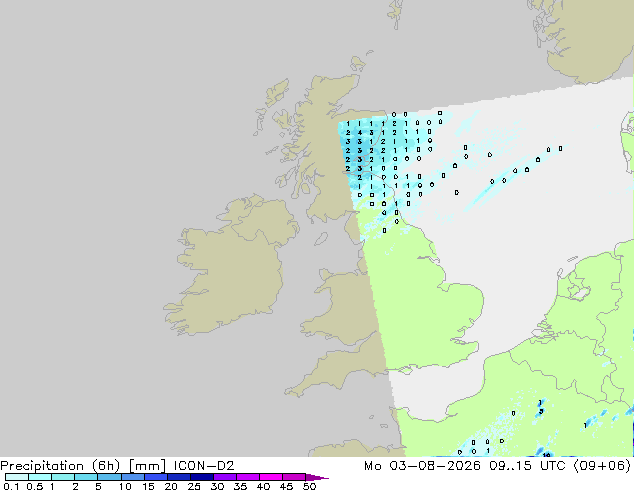The width and height of the screenshot is (634, 490).
Task: Click the legend value "30"
Action: (217, 486)
